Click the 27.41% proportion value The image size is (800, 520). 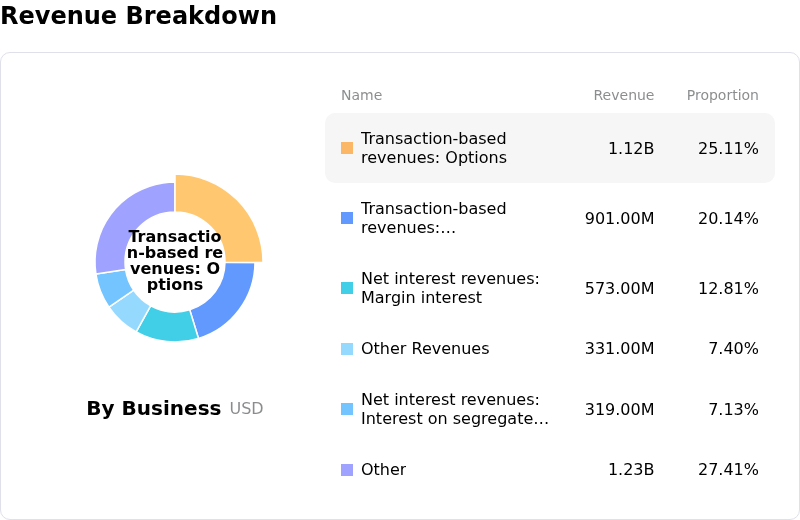coord(728,470)
